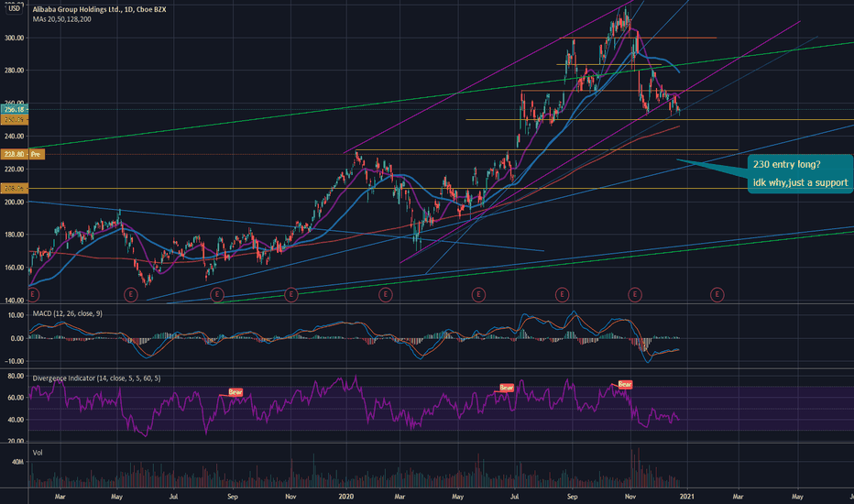Open the MAs 20,50,128,200 indicator legend
Image resolution: width=854 pixels, height=504 pixels.
61,19
